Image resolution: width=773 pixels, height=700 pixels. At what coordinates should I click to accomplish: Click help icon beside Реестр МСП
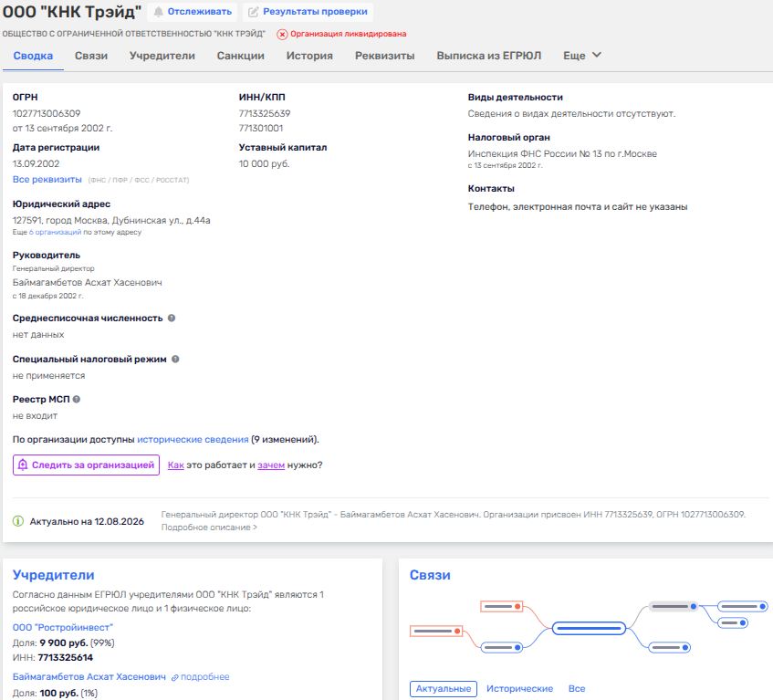[77, 400]
